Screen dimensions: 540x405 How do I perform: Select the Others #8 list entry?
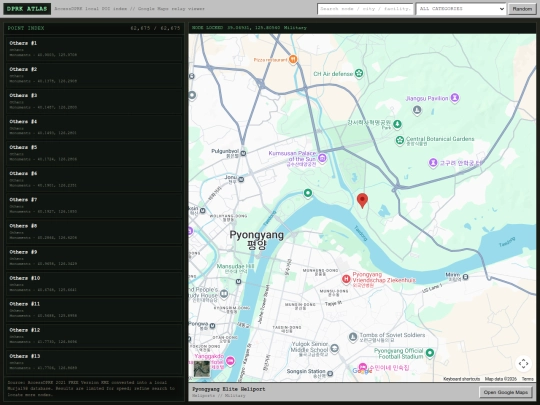click(94, 231)
